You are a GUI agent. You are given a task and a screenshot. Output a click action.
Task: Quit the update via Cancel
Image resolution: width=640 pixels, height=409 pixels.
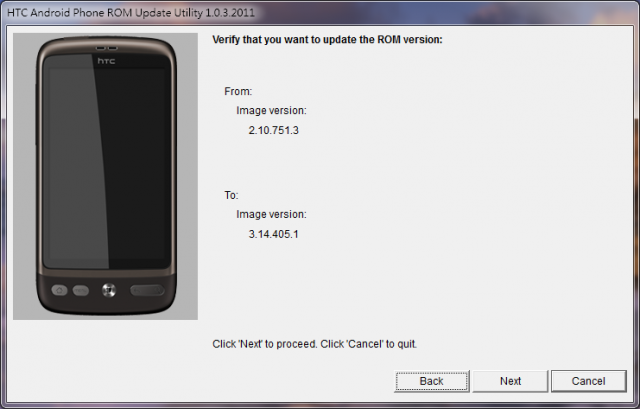589,381
